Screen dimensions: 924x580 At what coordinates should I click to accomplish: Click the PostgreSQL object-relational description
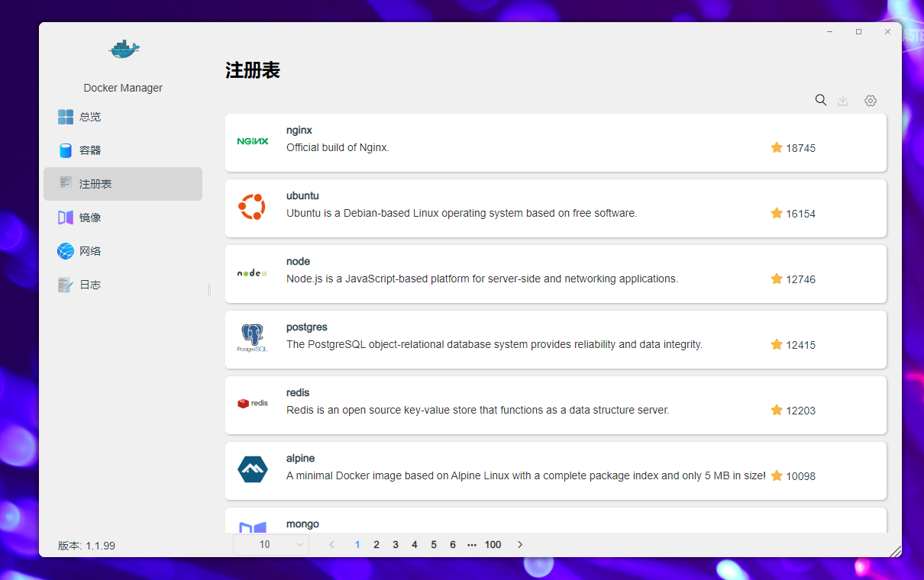tap(494, 344)
